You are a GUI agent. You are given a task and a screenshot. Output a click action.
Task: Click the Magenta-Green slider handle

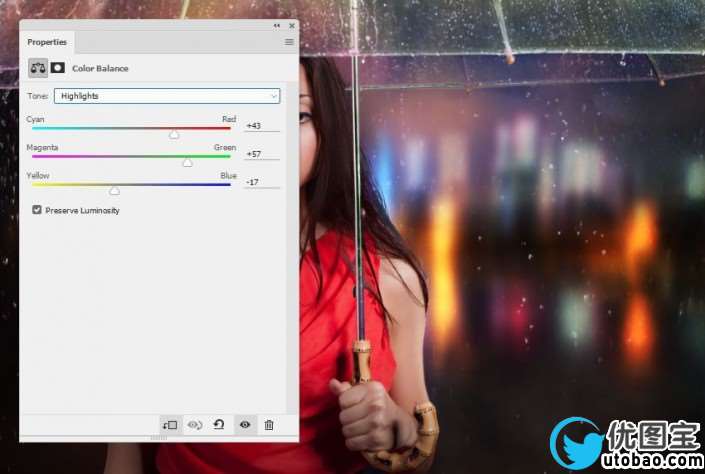187,163
